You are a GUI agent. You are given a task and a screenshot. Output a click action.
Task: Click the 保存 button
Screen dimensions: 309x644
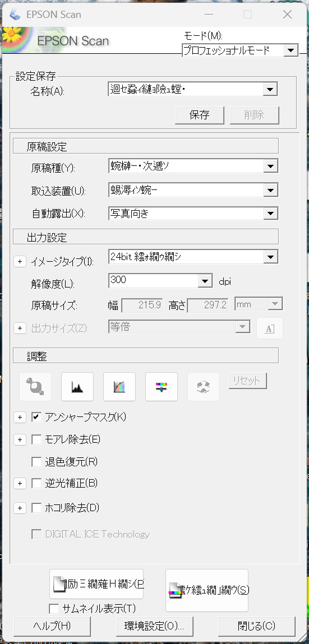200,115
